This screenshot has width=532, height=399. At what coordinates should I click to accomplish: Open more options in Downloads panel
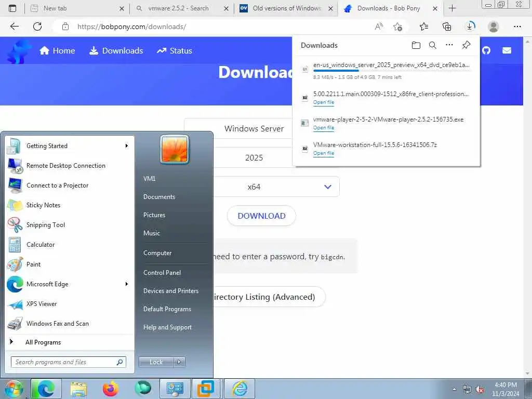tap(449, 45)
